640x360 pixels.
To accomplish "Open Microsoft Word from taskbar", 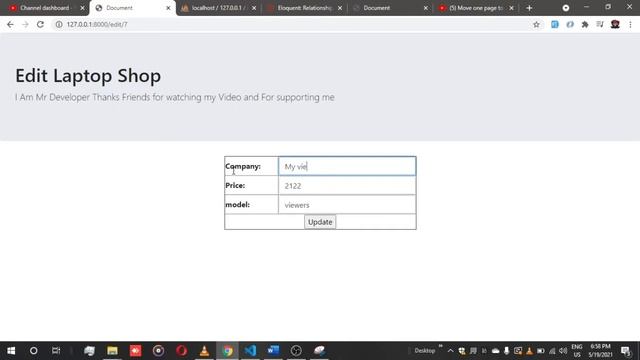I will pos(273,351).
